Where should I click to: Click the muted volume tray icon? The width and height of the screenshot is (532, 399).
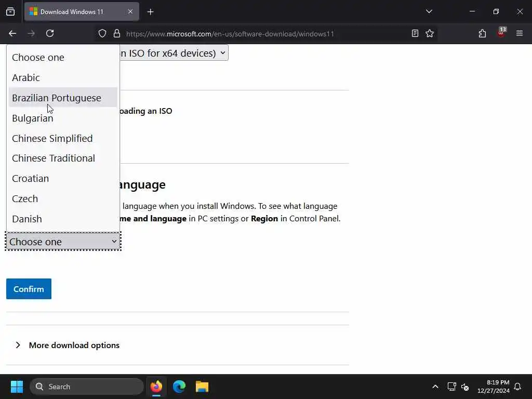point(465,387)
